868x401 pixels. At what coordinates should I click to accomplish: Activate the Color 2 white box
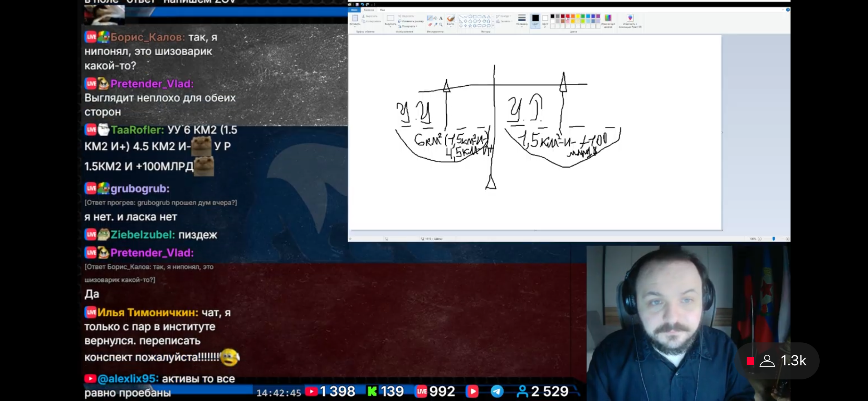pos(545,18)
